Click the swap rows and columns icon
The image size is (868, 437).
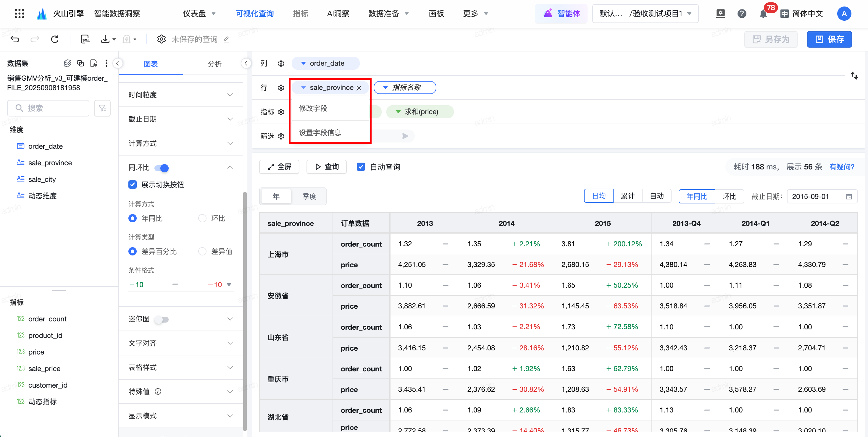click(x=854, y=75)
